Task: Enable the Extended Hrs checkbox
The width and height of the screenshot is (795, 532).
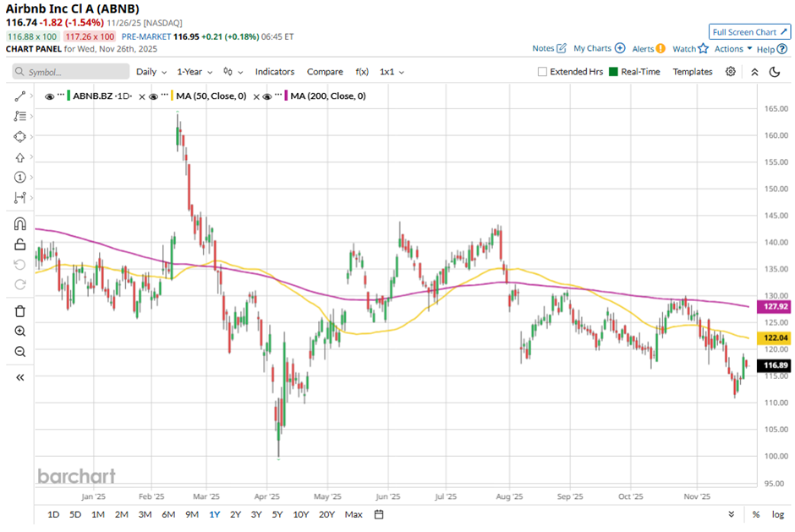Action: [542, 72]
